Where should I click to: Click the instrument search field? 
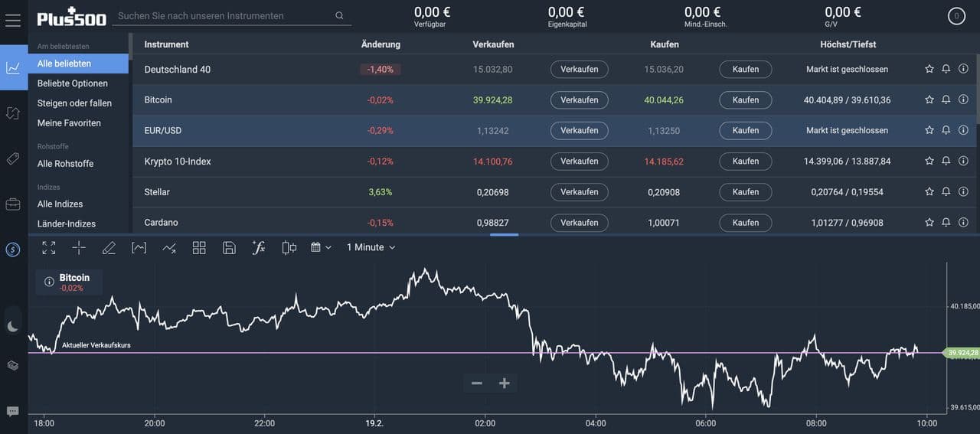[222, 15]
